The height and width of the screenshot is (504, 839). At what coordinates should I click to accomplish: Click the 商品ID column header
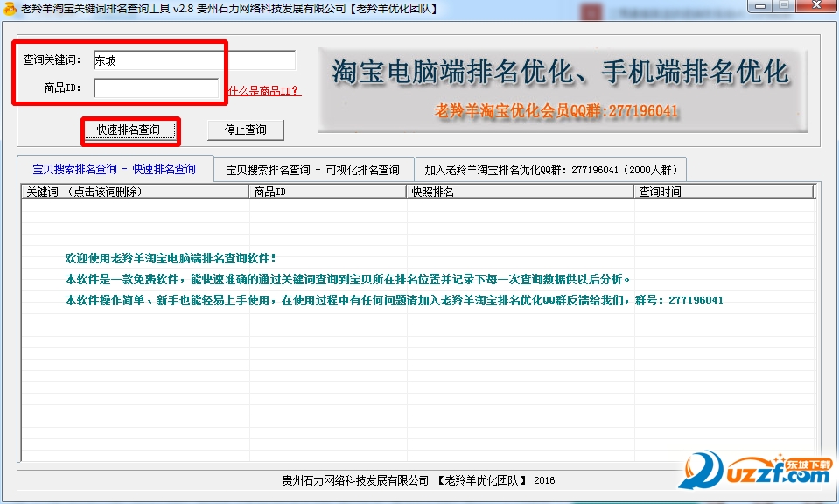(x=327, y=192)
